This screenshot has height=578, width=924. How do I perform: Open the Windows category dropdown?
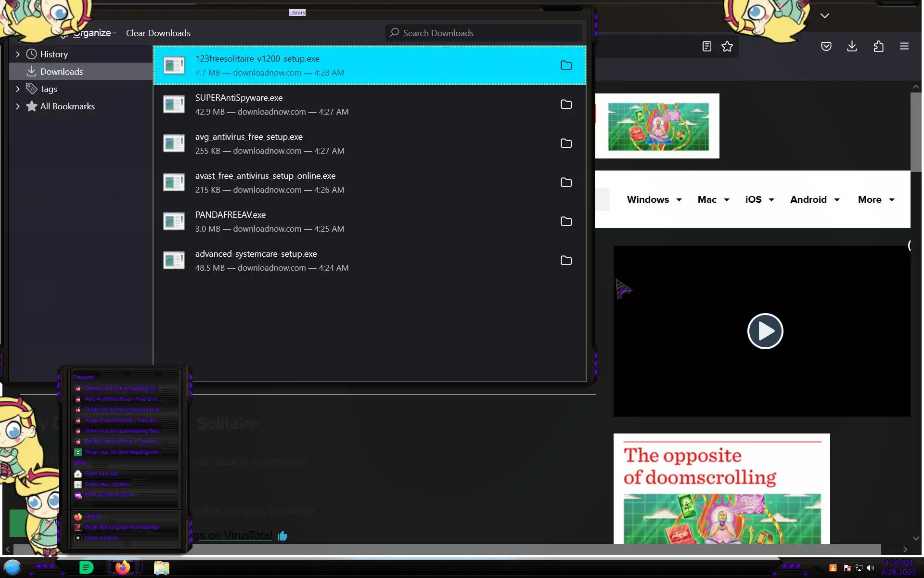pyautogui.click(x=654, y=199)
